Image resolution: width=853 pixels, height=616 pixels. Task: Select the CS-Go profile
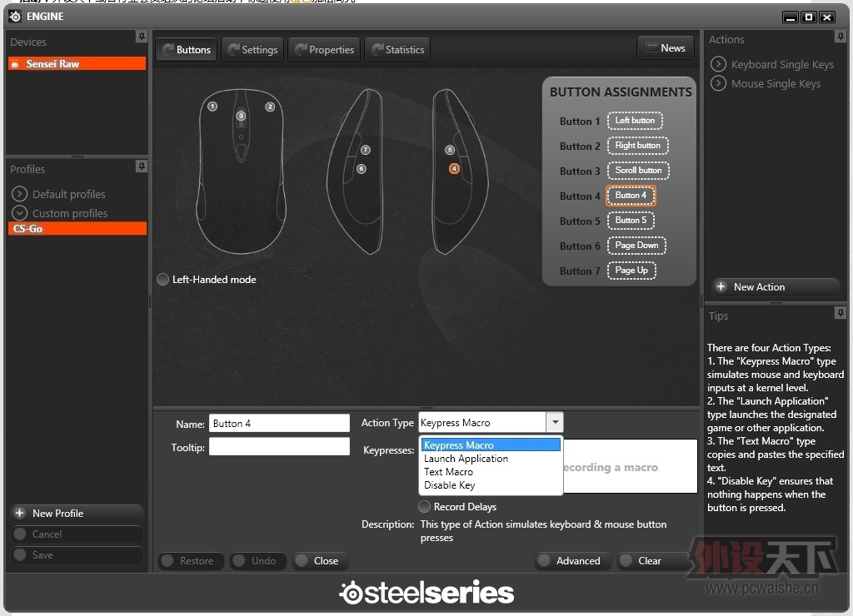click(77, 228)
